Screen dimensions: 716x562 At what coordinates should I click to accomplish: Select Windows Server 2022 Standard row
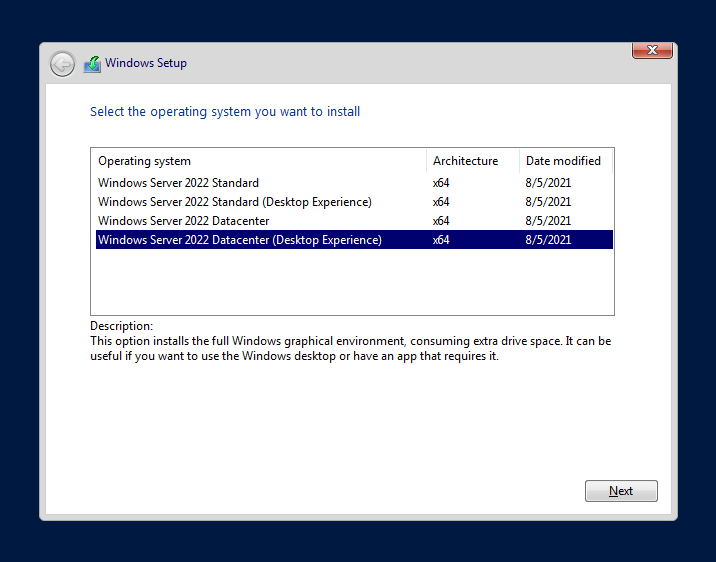(x=354, y=183)
